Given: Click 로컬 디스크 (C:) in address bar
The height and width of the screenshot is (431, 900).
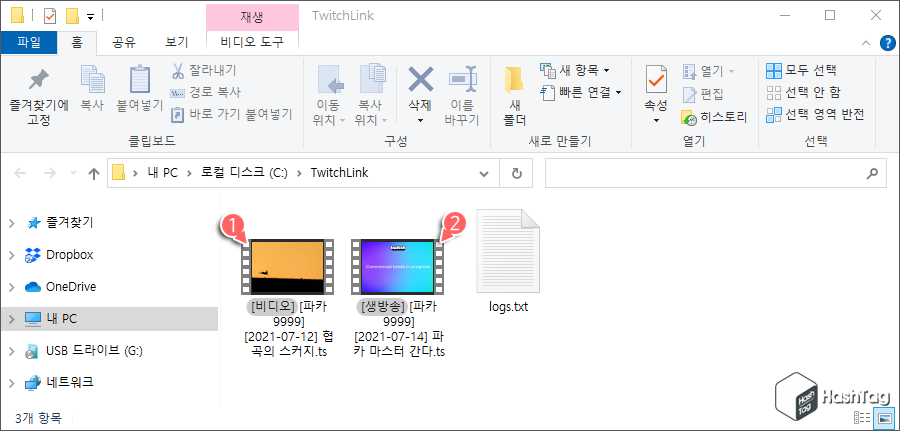Looking at the screenshot, I should (244, 173).
